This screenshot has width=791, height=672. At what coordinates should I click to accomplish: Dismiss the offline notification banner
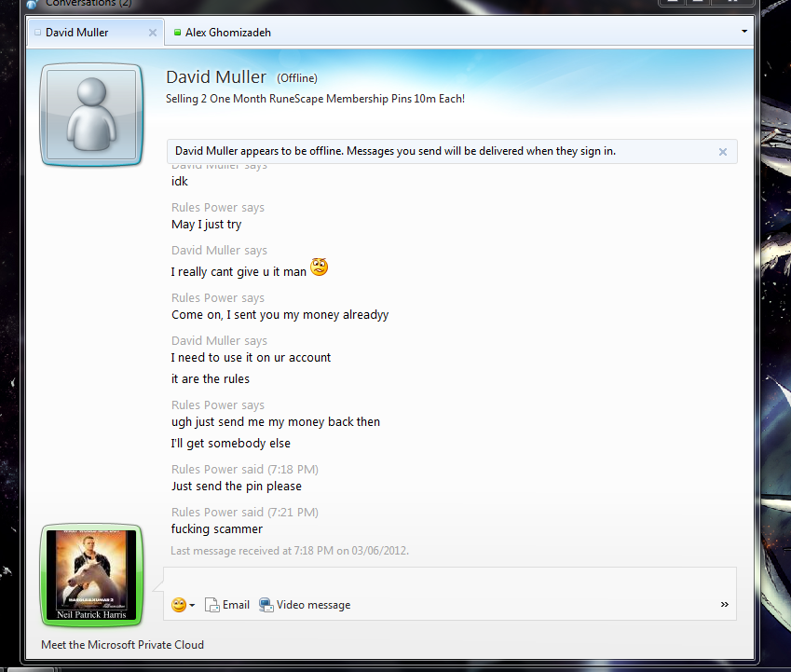pyautogui.click(x=722, y=152)
